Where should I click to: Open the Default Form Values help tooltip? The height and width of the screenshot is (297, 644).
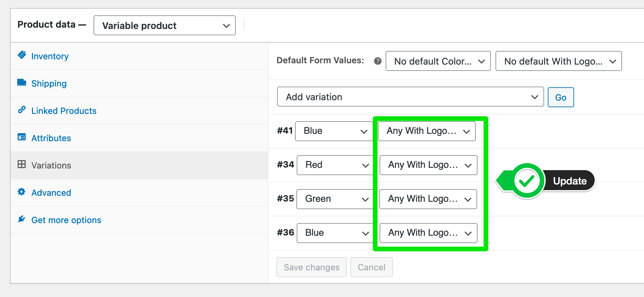(x=377, y=61)
